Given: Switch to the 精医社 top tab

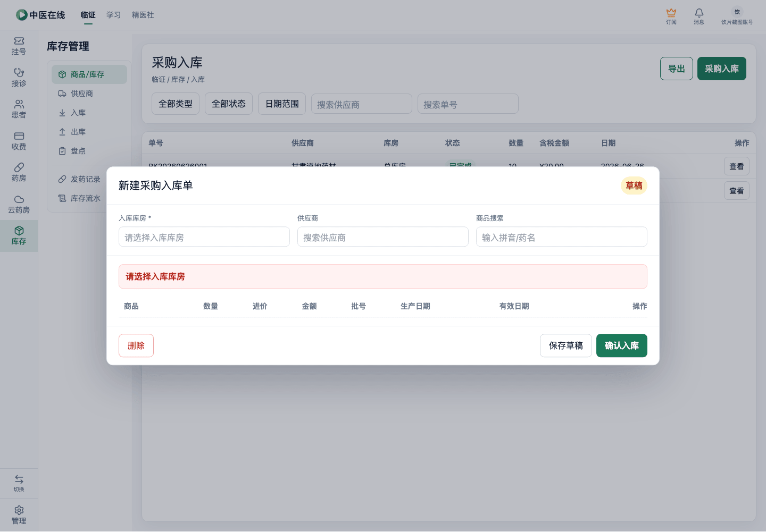Looking at the screenshot, I should 143,15.
